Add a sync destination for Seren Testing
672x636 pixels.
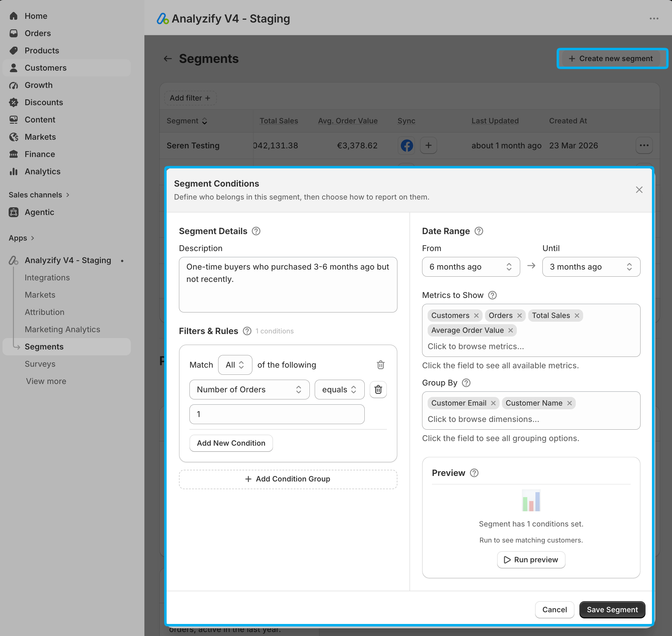[x=428, y=146]
